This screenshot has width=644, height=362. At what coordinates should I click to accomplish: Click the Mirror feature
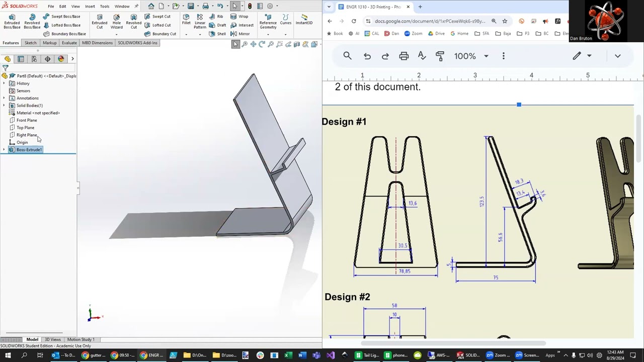click(x=240, y=34)
